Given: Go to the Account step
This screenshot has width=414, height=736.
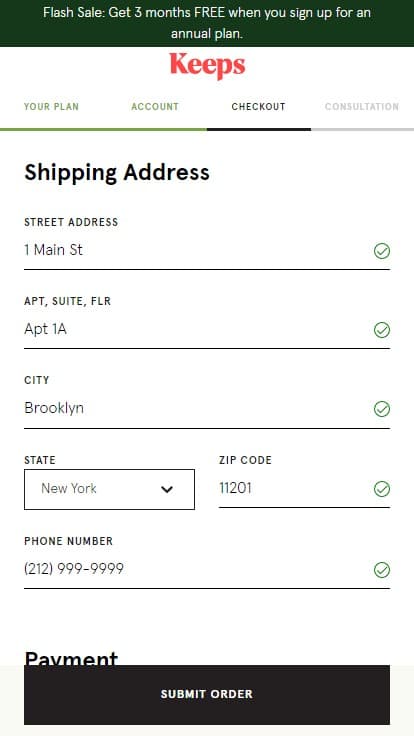Looking at the screenshot, I should (x=155, y=107).
